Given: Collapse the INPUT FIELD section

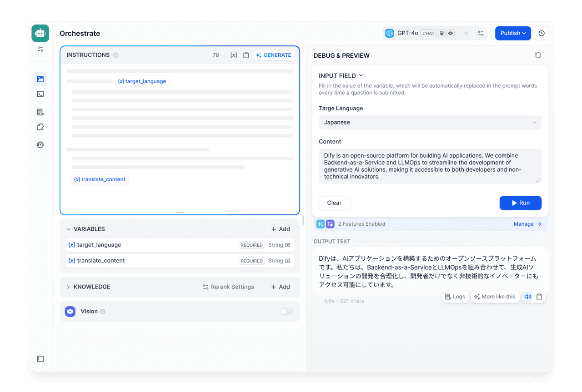Looking at the screenshot, I should pyautogui.click(x=341, y=76).
